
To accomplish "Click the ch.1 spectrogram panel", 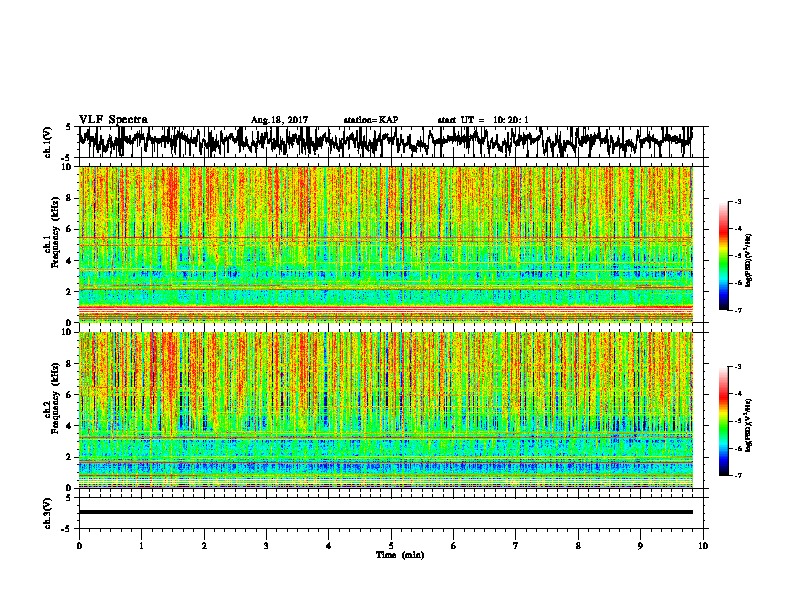I will [x=385, y=244].
